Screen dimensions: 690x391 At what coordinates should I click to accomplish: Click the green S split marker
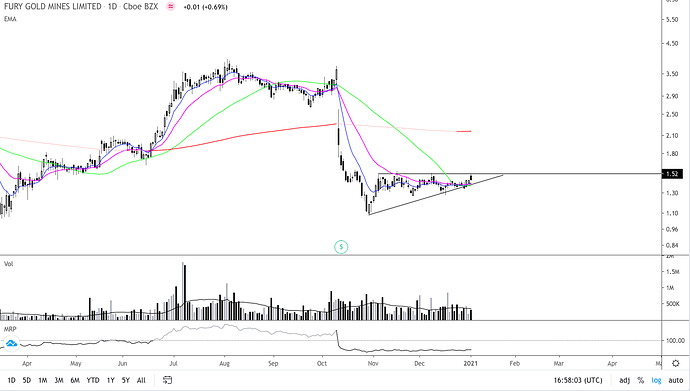tap(341, 247)
